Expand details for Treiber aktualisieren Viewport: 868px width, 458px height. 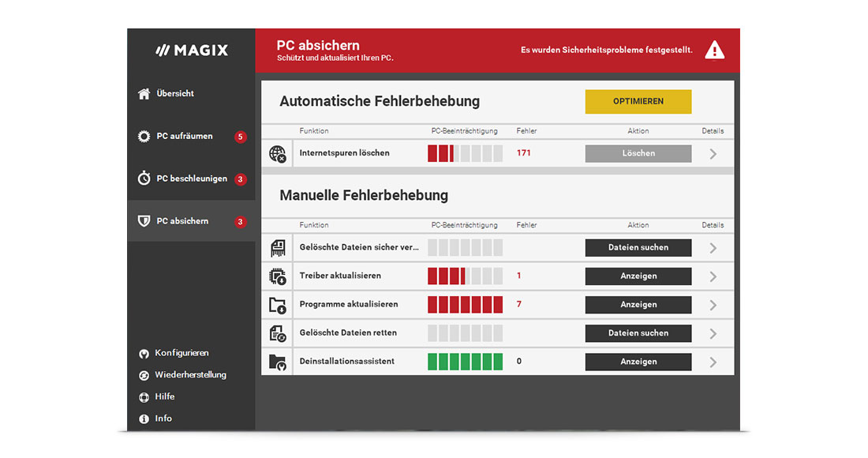point(713,276)
